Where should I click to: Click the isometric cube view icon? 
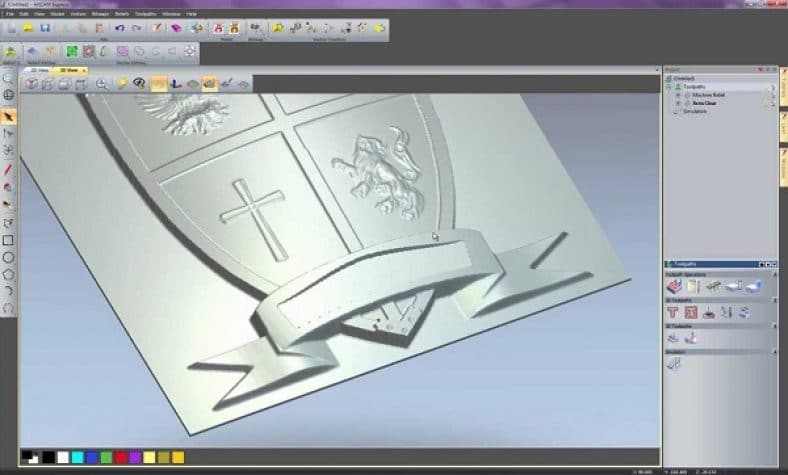[x=32, y=84]
